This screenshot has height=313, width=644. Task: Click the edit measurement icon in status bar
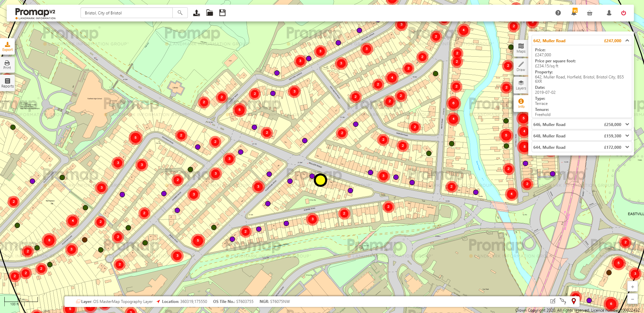553,301
